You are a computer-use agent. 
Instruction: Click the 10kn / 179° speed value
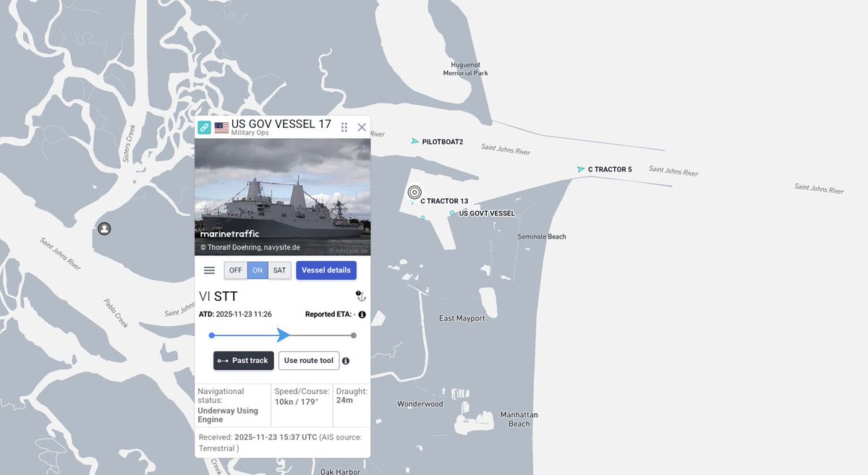pyautogui.click(x=297, y=401)
